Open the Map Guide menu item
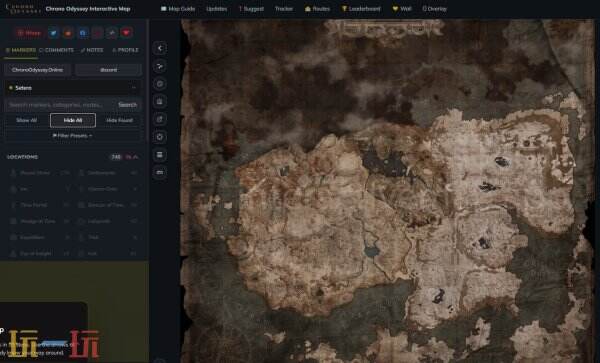The width and height of the screenshot is (600, 363). click(178, 9)
